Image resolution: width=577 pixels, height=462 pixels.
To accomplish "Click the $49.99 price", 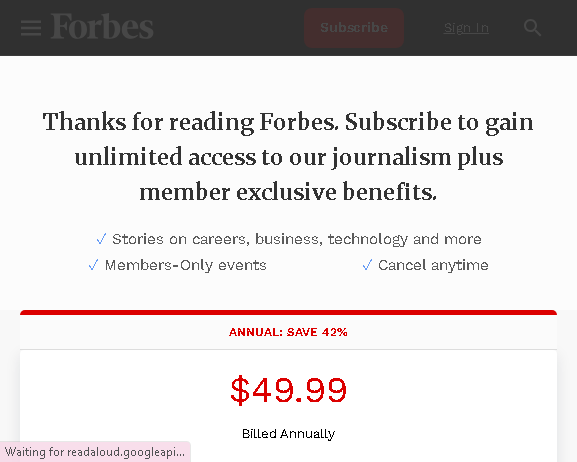I will 288,390.
